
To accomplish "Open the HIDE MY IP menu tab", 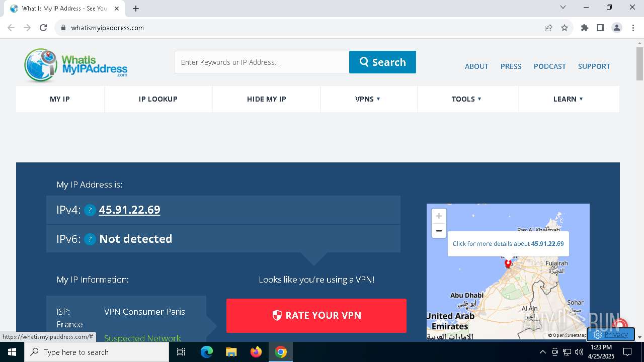I will 267,99.
